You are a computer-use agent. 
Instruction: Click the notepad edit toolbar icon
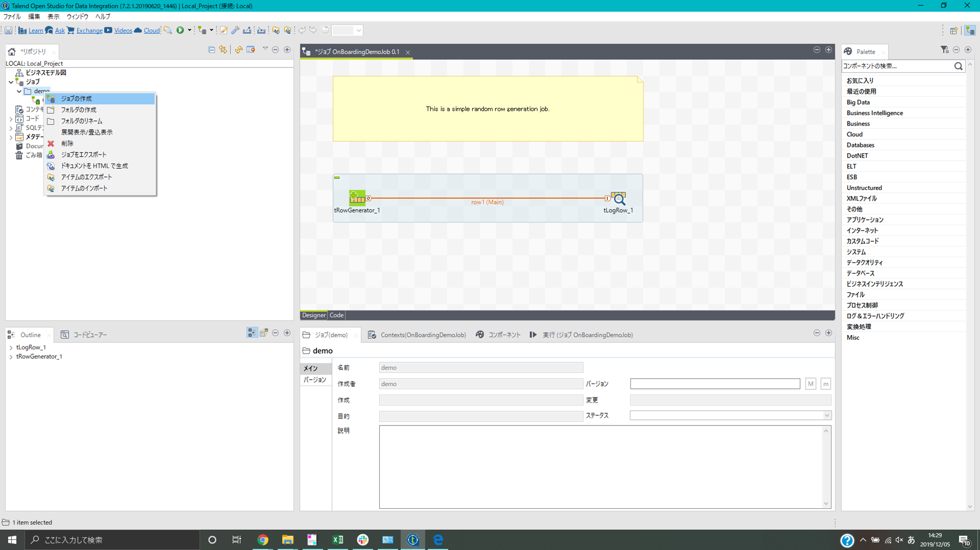pos(224,31)
